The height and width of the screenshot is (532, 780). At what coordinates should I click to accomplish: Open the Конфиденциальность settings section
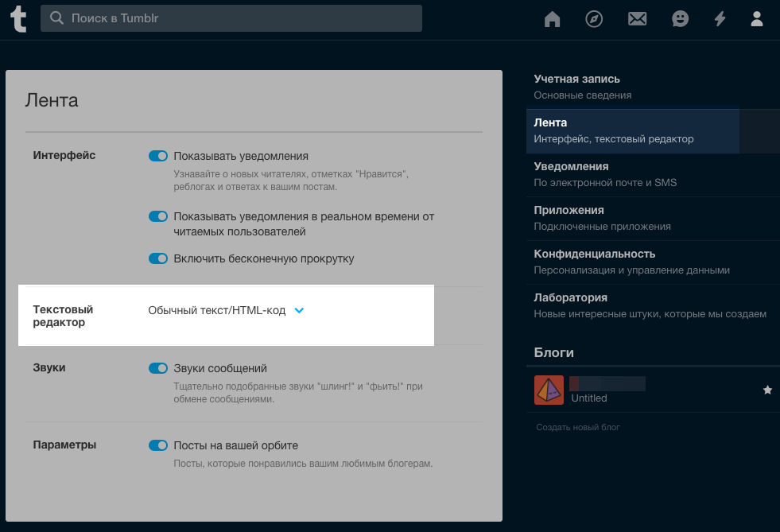(653, 262)
